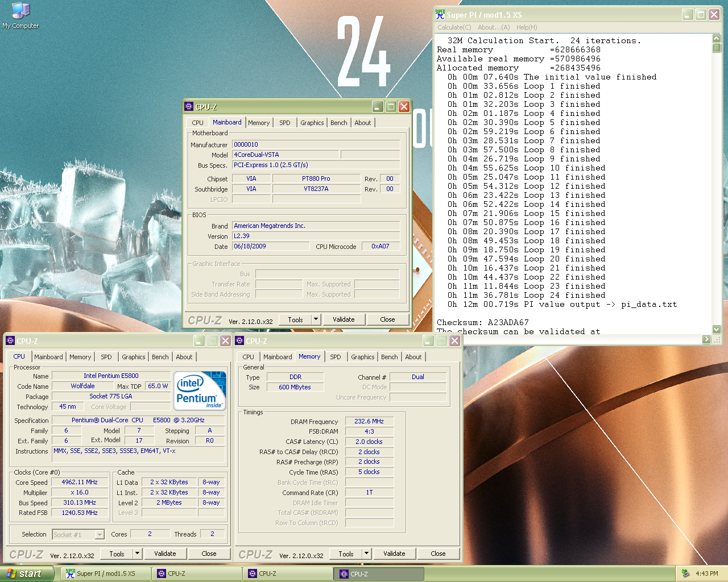728x582 pixels.
Task: Switch to the first CPU-Z taskbar button
Action: 197,573
